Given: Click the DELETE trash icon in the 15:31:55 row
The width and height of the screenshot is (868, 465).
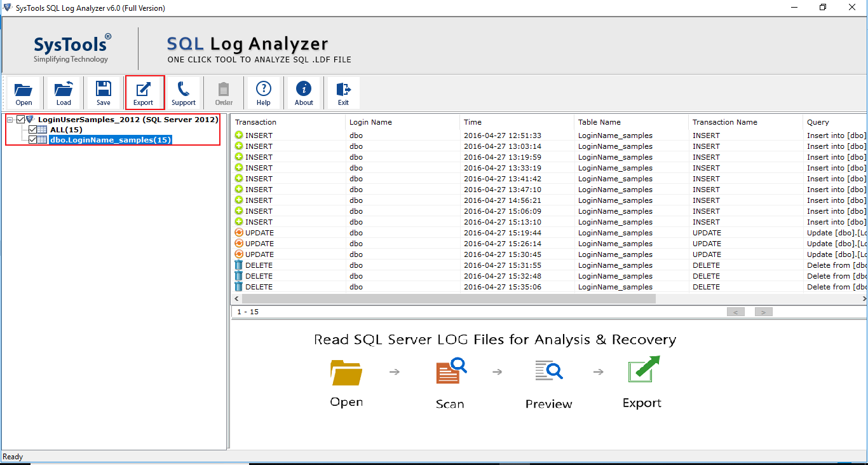Looking at the screenshot, I should click(x=239, y=265).
